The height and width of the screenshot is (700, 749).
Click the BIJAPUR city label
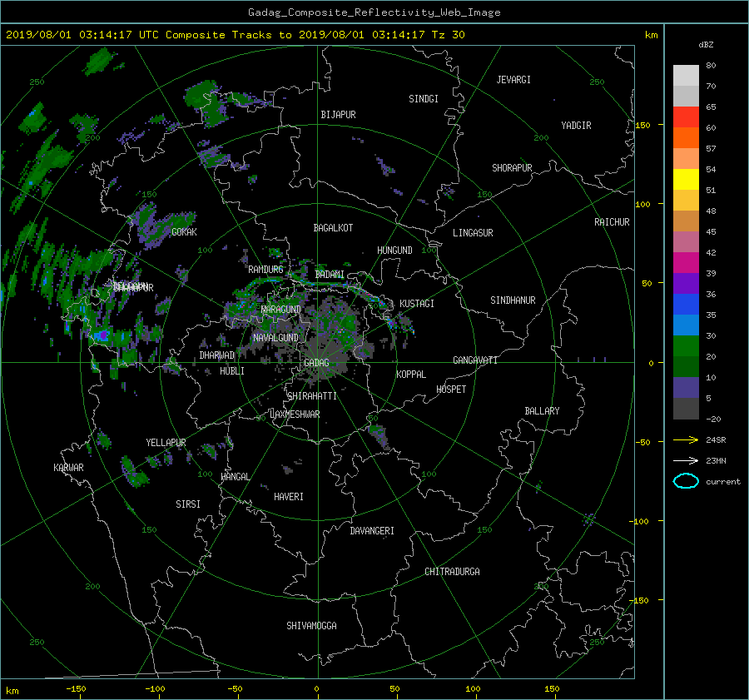click(x=338, y=115)
